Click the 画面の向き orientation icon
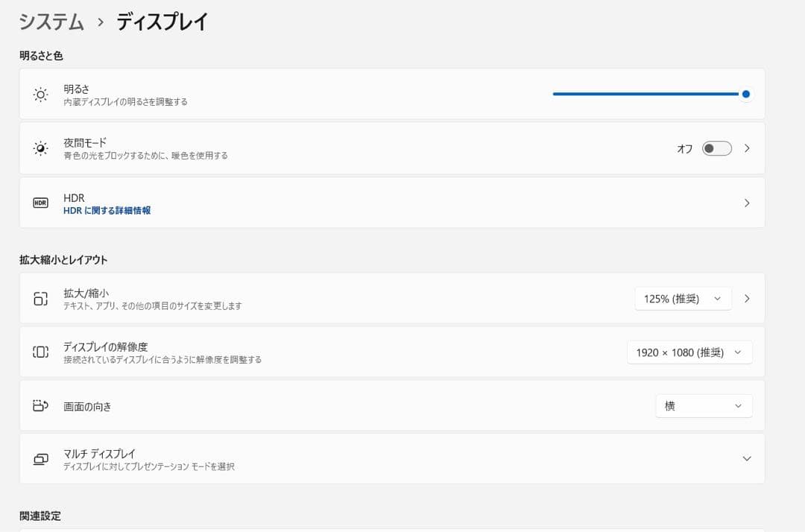805x532 pixels. click(40, 405)
